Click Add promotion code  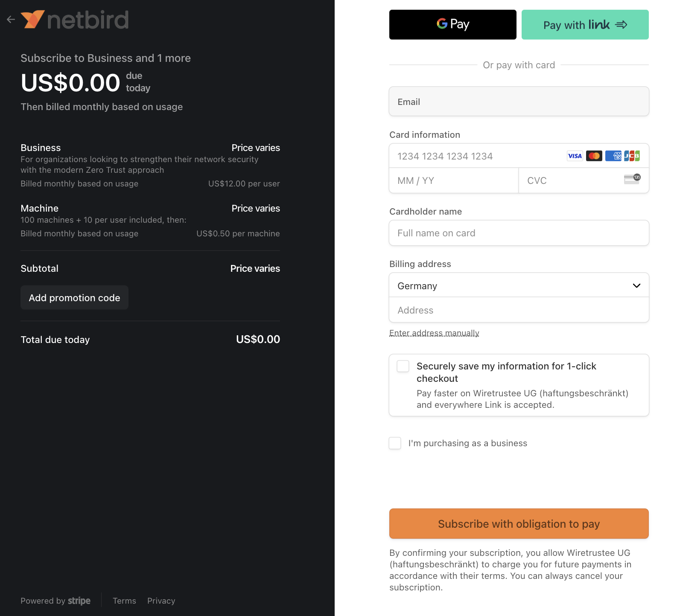[74, 297]
